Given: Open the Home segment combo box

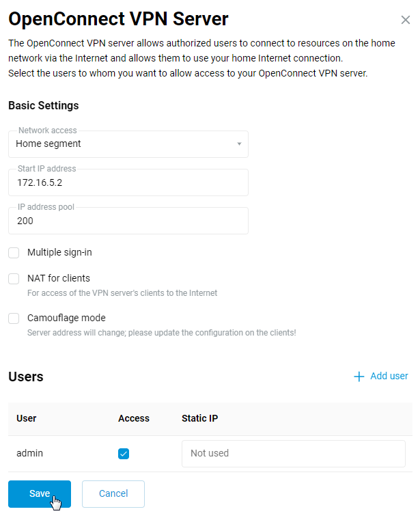Looking at the screenshot, I should click(123, 144).
